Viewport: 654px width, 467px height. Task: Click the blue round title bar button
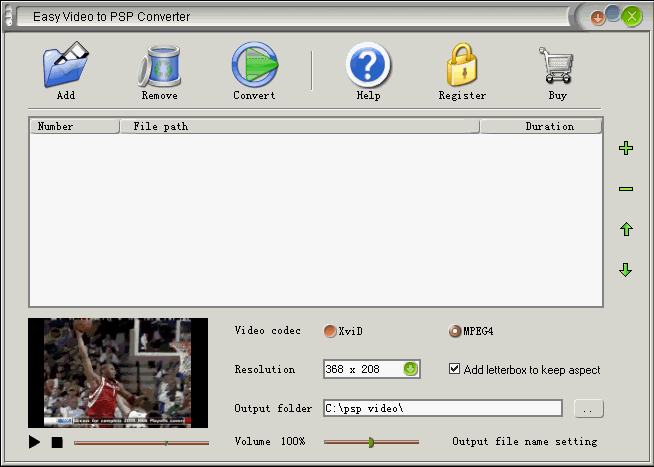pos(613,13)
